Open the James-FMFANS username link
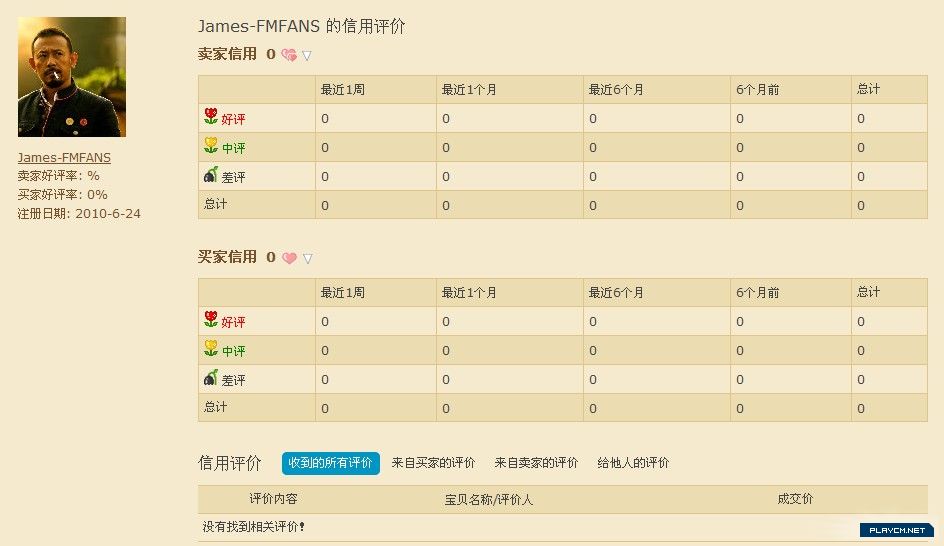Screen dimensions: 944x546 click(64, 158)
